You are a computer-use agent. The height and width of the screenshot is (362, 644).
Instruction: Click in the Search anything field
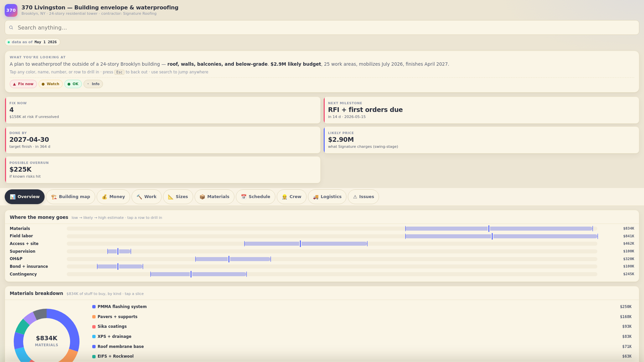[322, 27]
